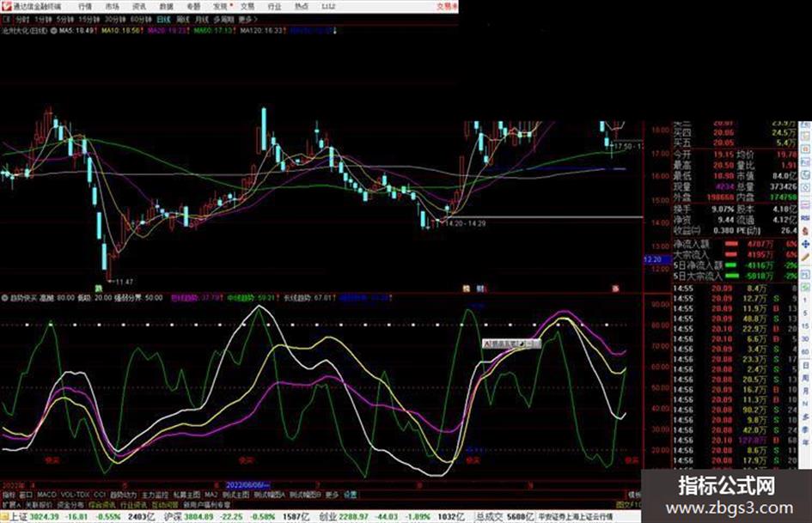
Task: Switch to the 5分钟 period
Action: (x=64, y=19)
